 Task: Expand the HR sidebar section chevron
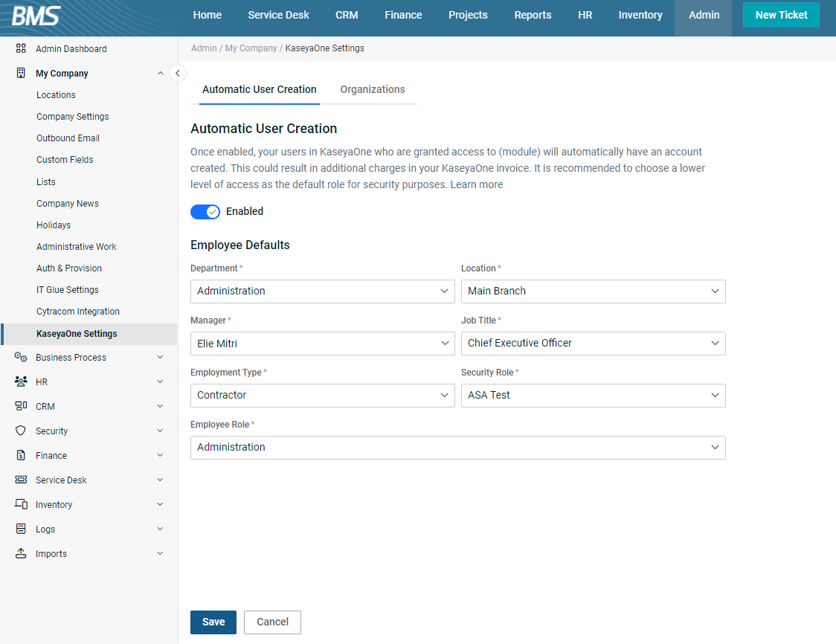[x=161, y=381]
